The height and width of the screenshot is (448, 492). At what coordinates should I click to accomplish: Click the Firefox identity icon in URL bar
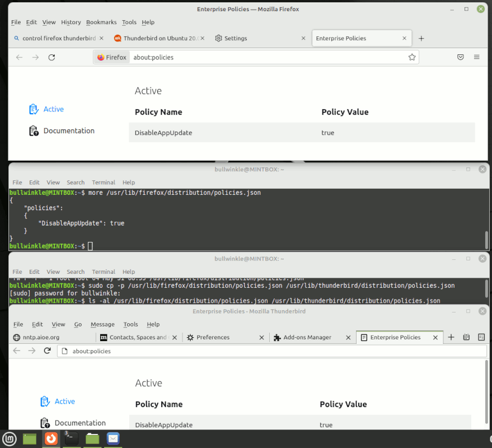point(112,57)
